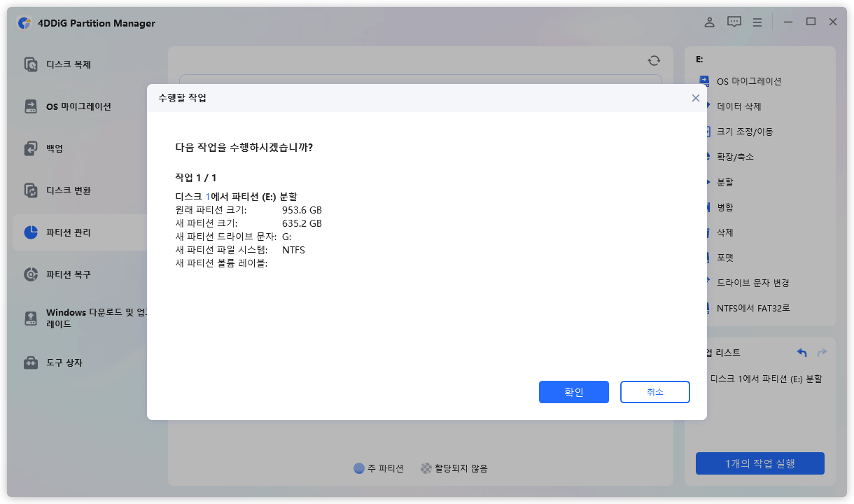
Task: Click the Windows 다운로드 sidebar icon
Action: coord(31,318)
